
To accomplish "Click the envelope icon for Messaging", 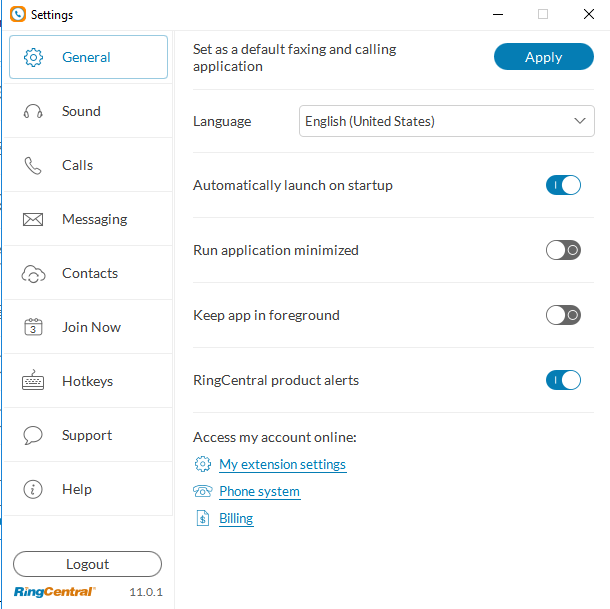I will 33,220.
